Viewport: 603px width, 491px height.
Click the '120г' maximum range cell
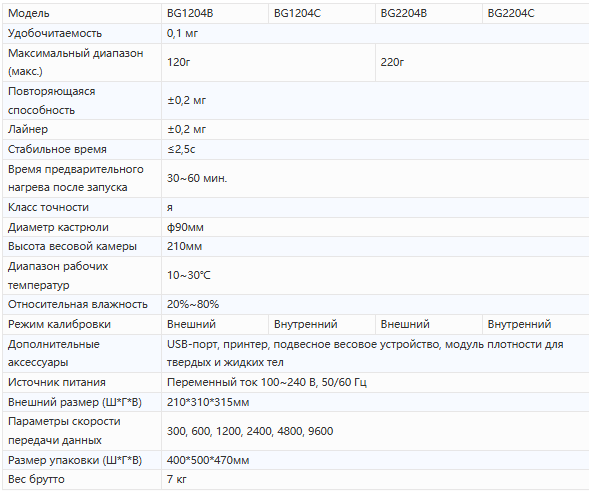(x=179, y=62)
